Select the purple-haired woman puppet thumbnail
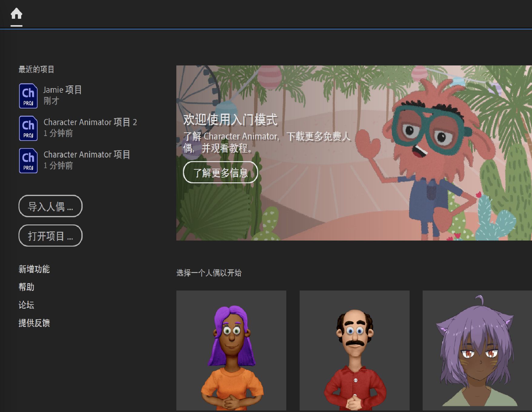The width and height of the screenshot is (532, 412). [231, 351]
